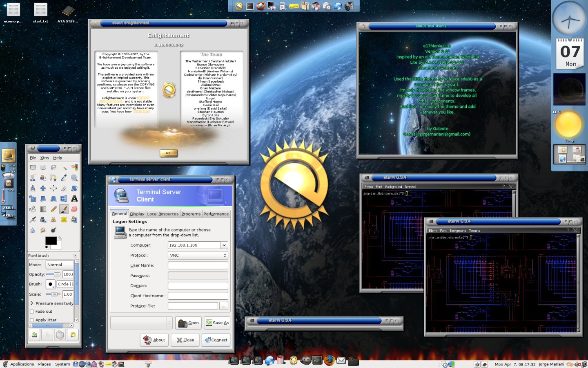This screenshot has height=368, width=588.
Task: Select the Paintbrush tool in the toolbox
Action: (64, 209)
